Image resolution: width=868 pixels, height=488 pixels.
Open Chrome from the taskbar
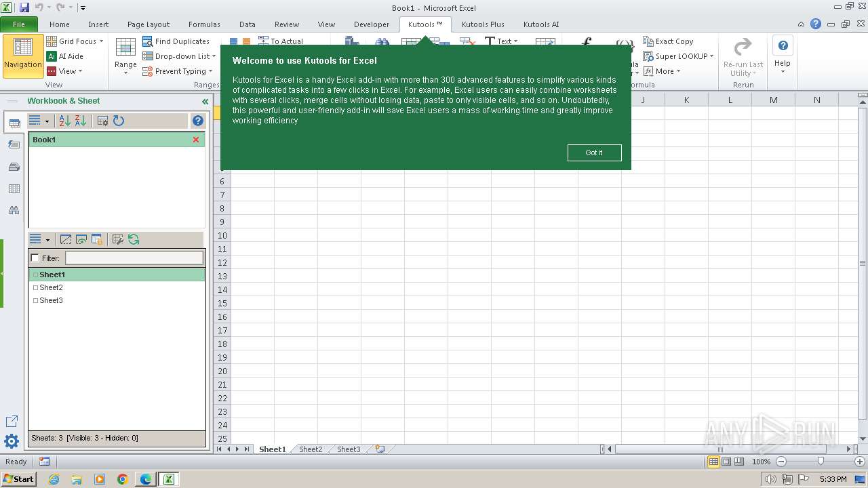point(123,479)
